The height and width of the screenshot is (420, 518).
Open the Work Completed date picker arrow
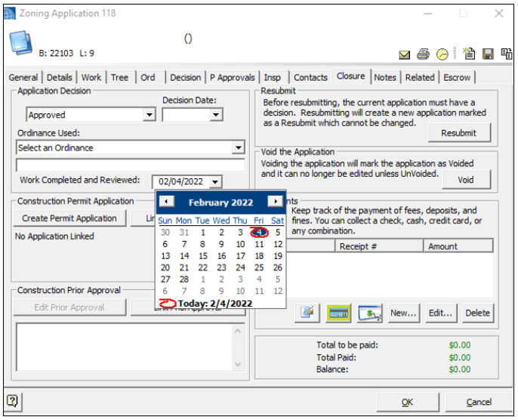click(215, 182)
